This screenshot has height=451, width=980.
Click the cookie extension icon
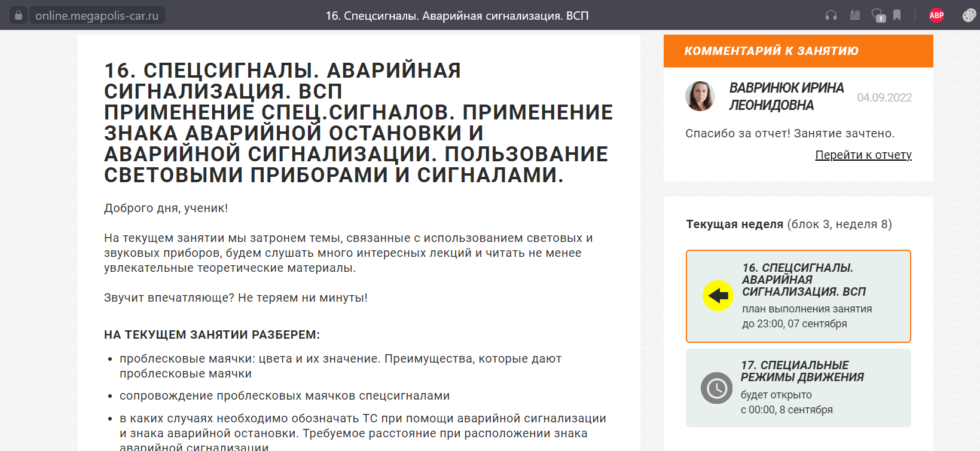tap(969, 16)
